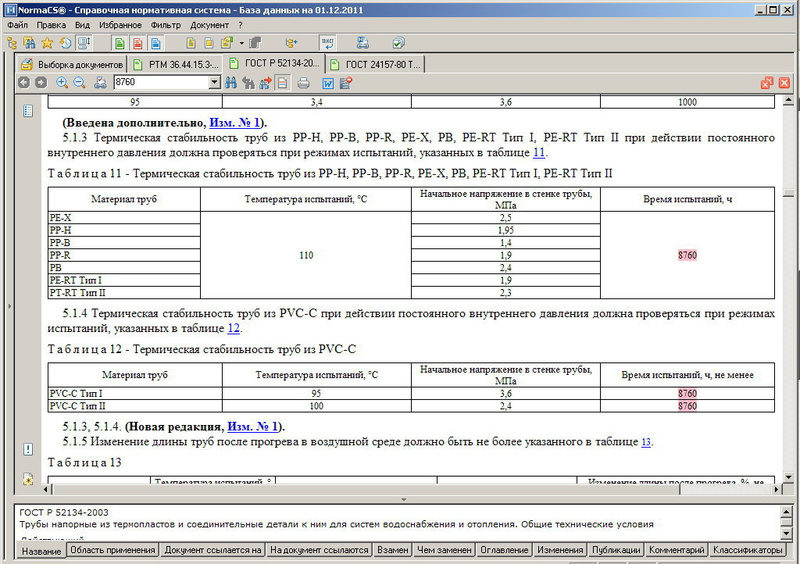The image size is (800, 564).
Task: Collapse bottom panel using the splitter arrow
Action: click(403, 497)
